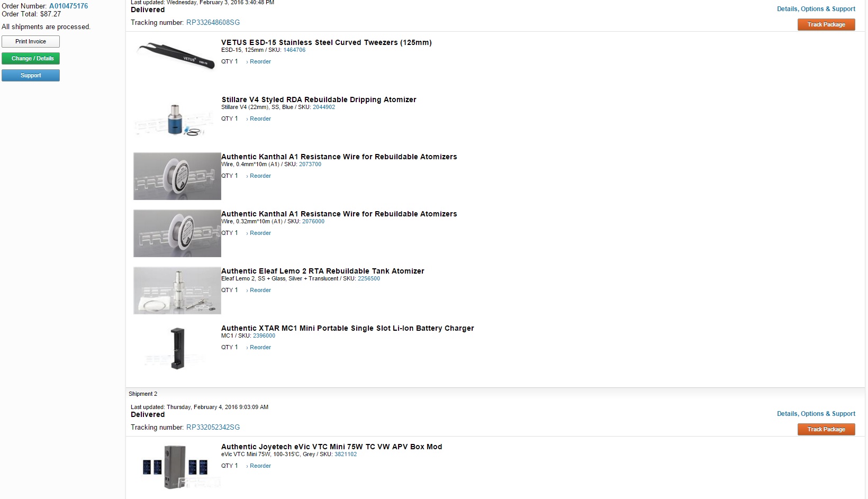Reorder the Eleaf Lemo 2 RTA
The width and height of the screenshot is (868, 499).
260,290
